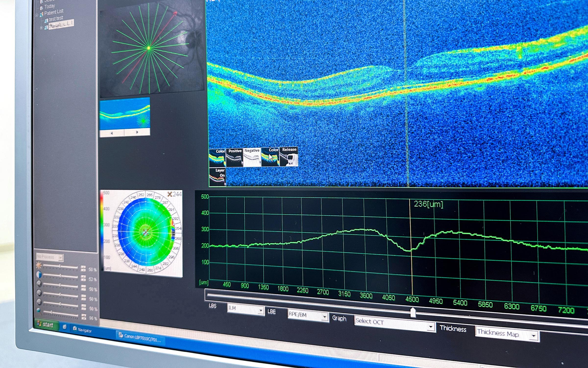Click the graph position slider handle
This screenshot has width=588, height=368.
pos(413,313)
